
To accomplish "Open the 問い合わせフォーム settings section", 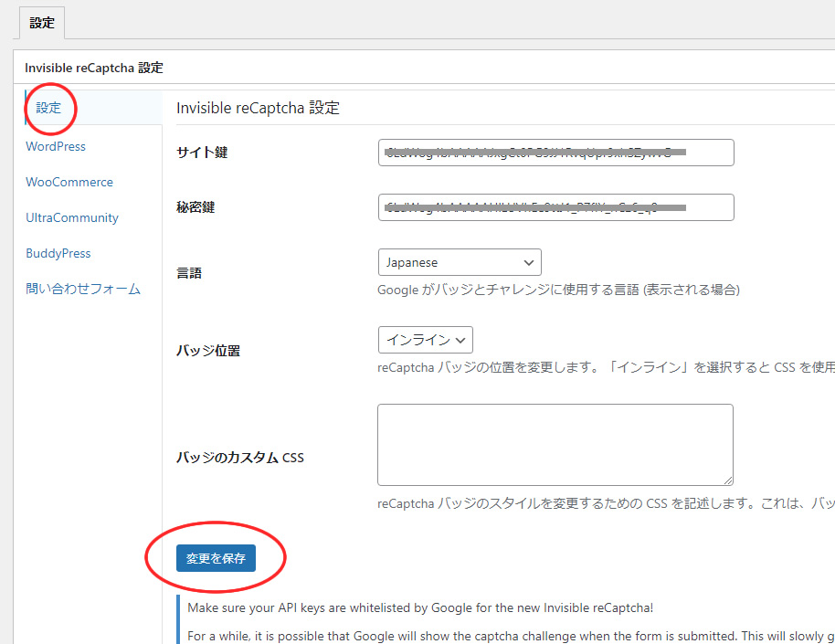I will (83, 289).
